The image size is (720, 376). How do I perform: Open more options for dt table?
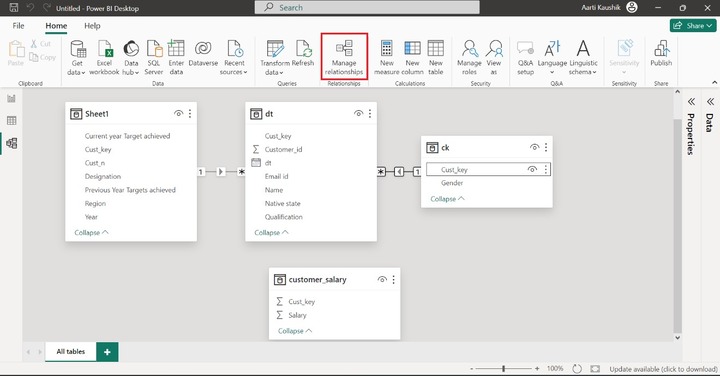pyautogui.click(x=370, y=113)
